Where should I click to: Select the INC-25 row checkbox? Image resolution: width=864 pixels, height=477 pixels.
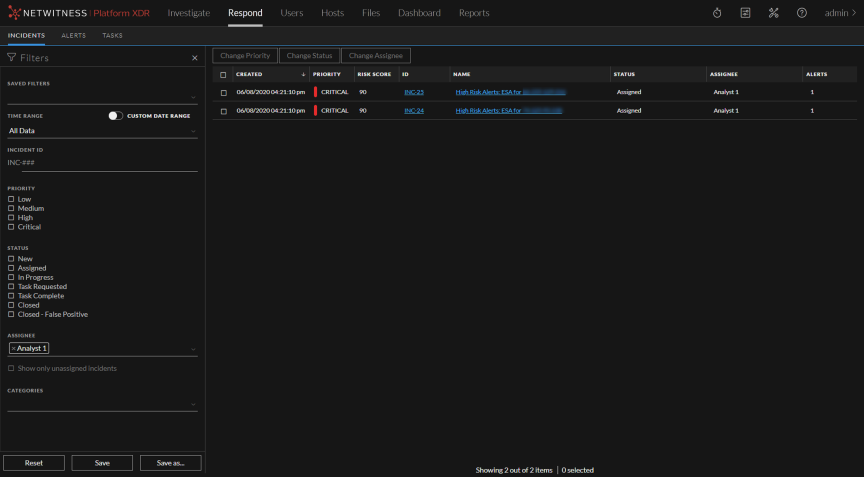[x=223, y=93]
